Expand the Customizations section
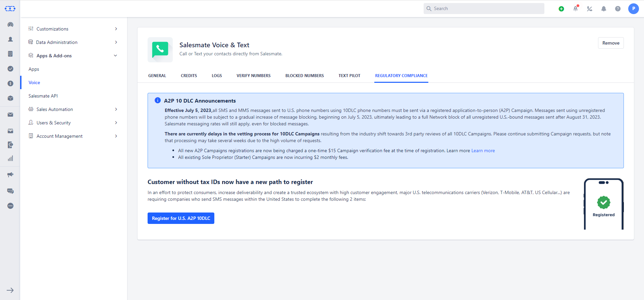Image resolution: width=644 pixels, height=300 pixels. pyautogui.click(x=73, y=29)
